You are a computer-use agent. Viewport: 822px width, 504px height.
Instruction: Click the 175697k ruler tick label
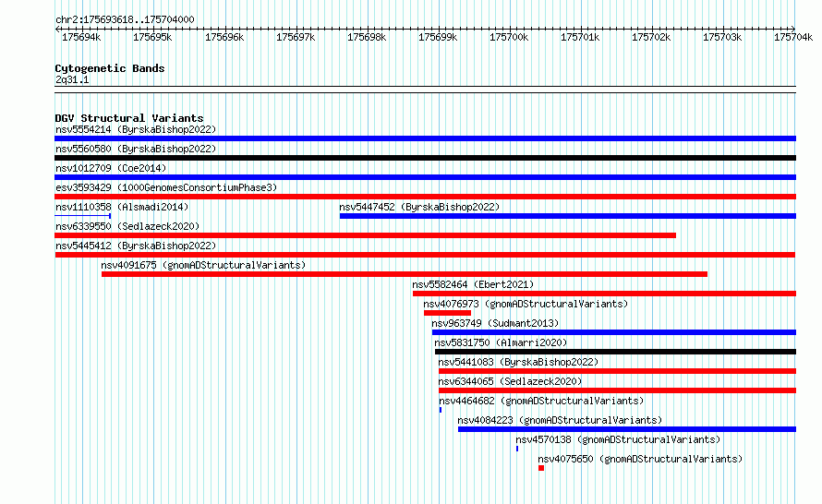[x=296, y=37]
